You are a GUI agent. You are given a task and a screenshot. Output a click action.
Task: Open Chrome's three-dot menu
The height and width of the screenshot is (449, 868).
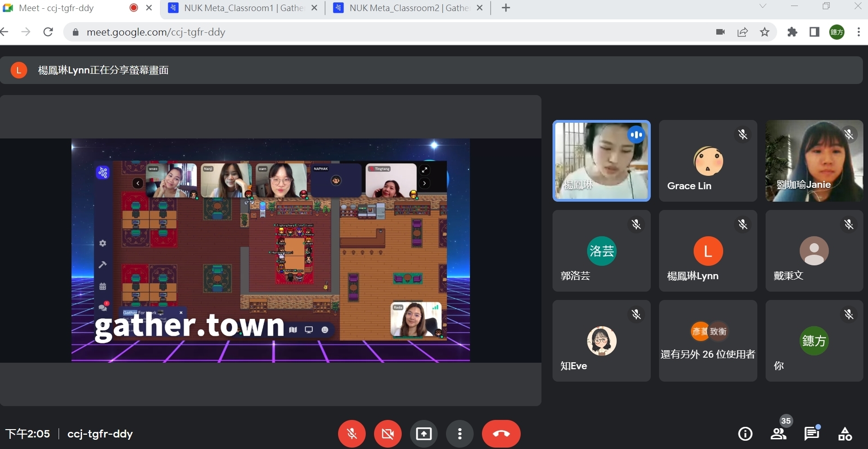point(858,32)
